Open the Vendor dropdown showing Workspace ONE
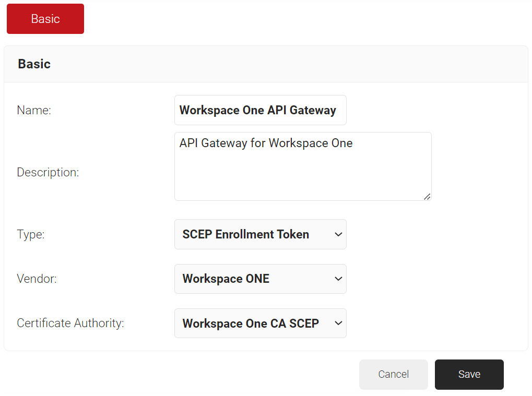This screenshot has height=396, width=532. [x=260, y=279]
